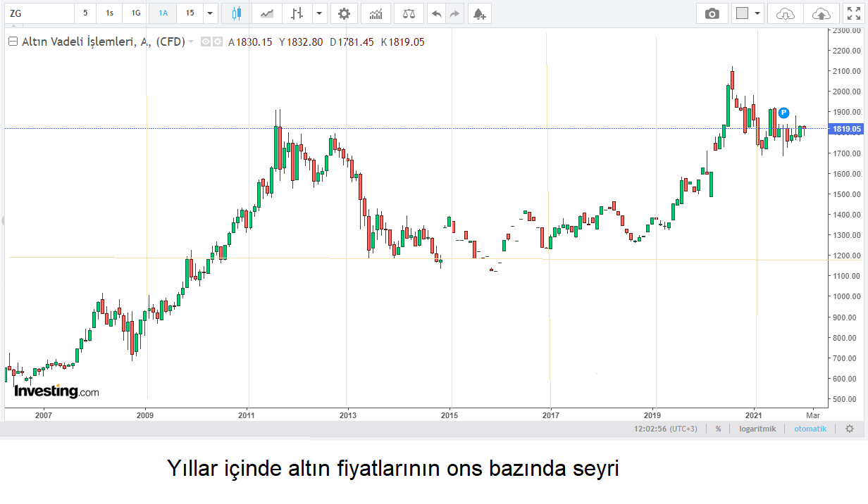This screenshot has width=868, height=504.
Task: Toggle logaritmik scale in status bar
Action: point(757,428)
